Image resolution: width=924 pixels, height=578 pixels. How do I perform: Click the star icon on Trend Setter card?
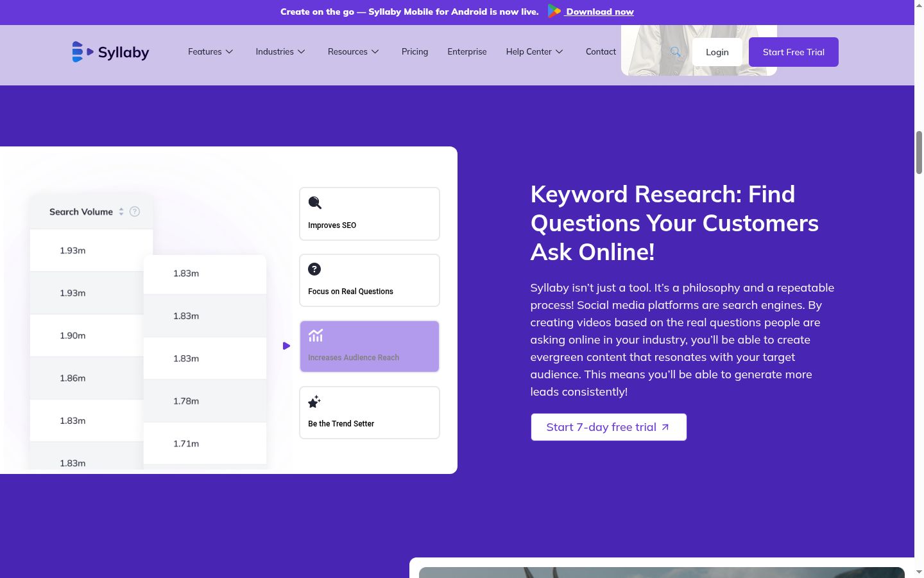point(314,402)
